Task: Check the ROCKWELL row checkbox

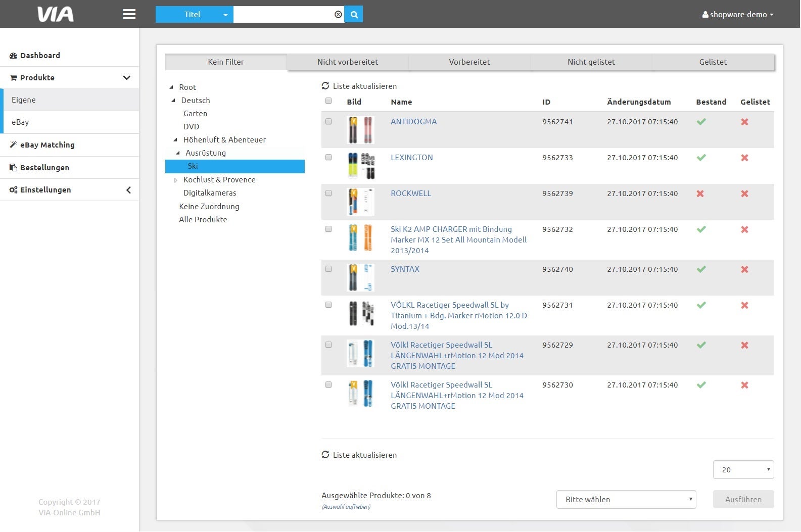Action: coord(328,193)
